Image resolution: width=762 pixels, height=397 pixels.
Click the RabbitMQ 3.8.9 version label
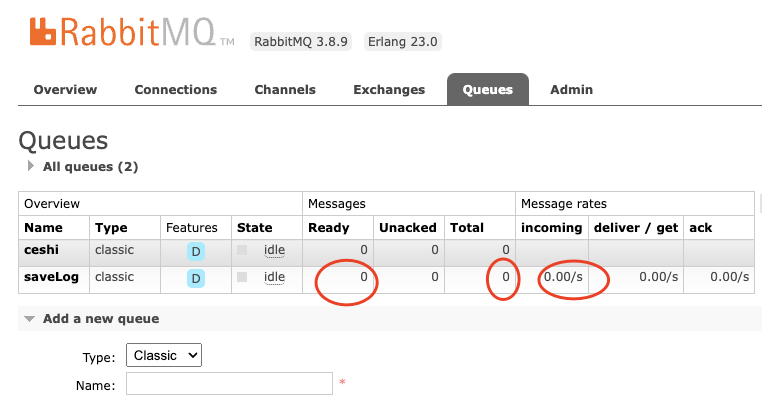coord(301,42)
